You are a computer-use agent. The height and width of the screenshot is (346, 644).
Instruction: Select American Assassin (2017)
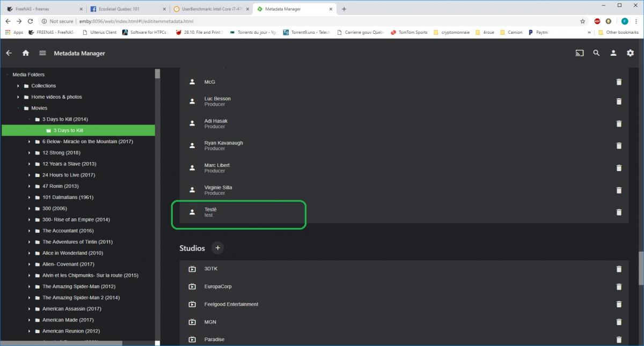point(72,309)
